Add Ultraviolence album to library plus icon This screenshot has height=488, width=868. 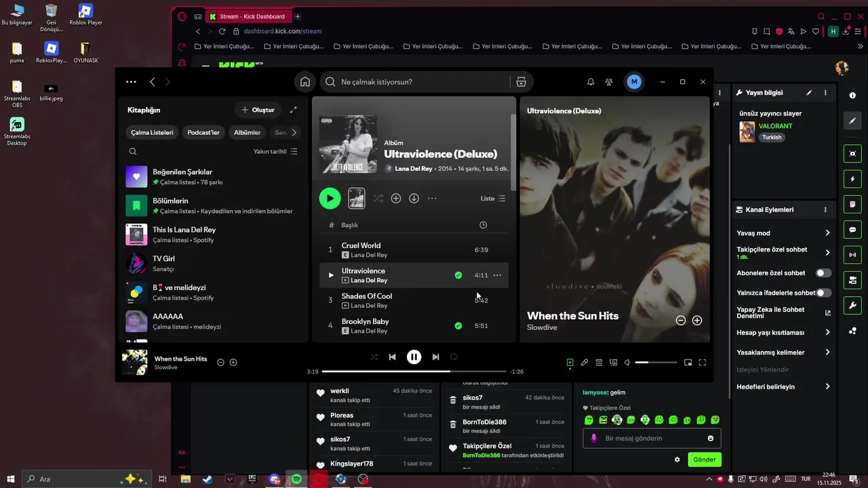[396, 199]
